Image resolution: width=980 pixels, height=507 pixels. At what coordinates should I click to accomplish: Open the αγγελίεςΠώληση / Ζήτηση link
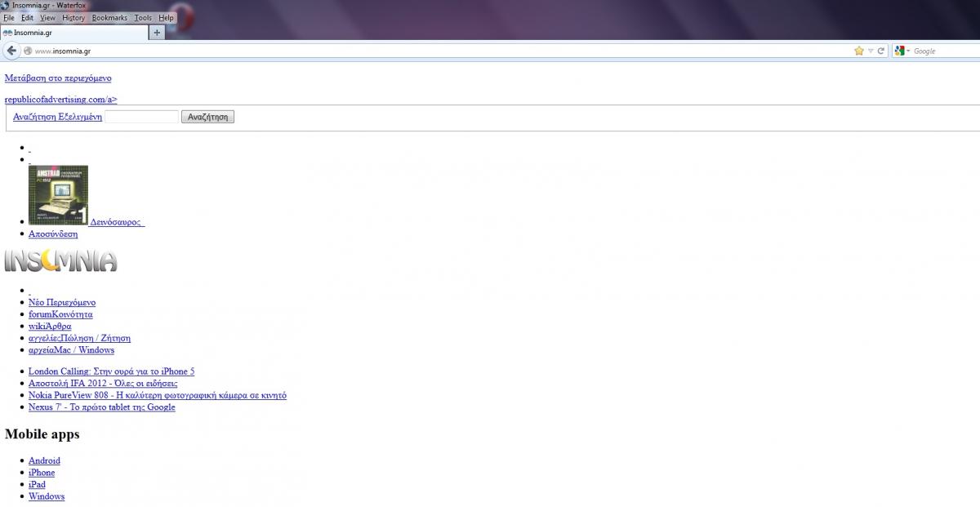tap(79, 338)
